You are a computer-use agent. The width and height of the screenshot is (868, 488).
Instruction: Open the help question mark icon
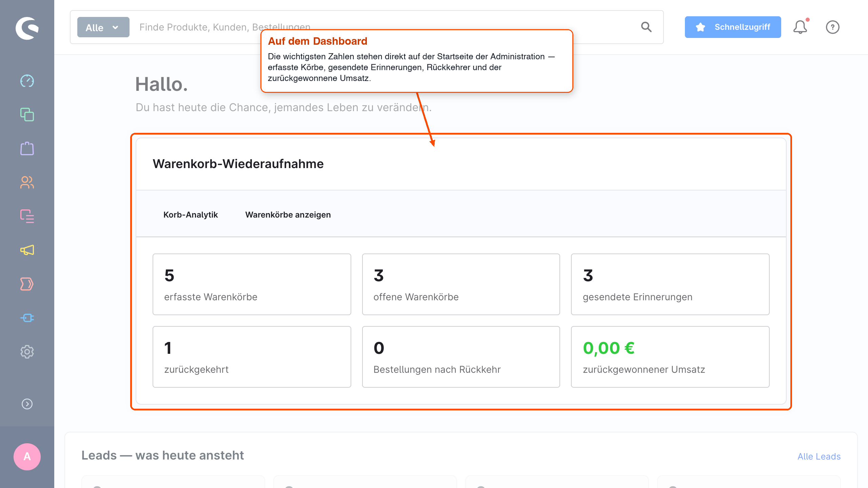tap(833, 27)
